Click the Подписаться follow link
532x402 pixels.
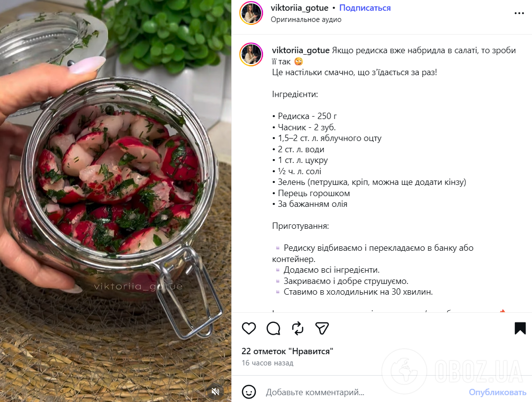click(365, 8)
